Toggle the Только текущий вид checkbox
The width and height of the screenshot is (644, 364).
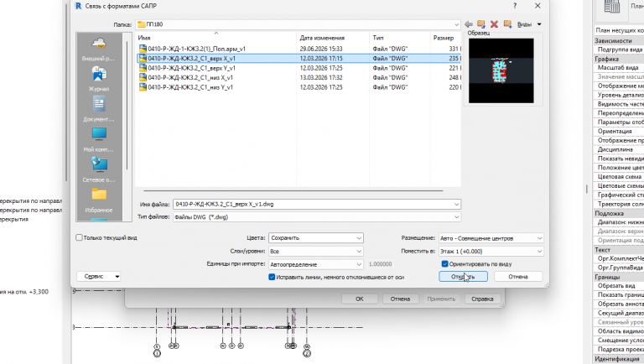[79, 237]
